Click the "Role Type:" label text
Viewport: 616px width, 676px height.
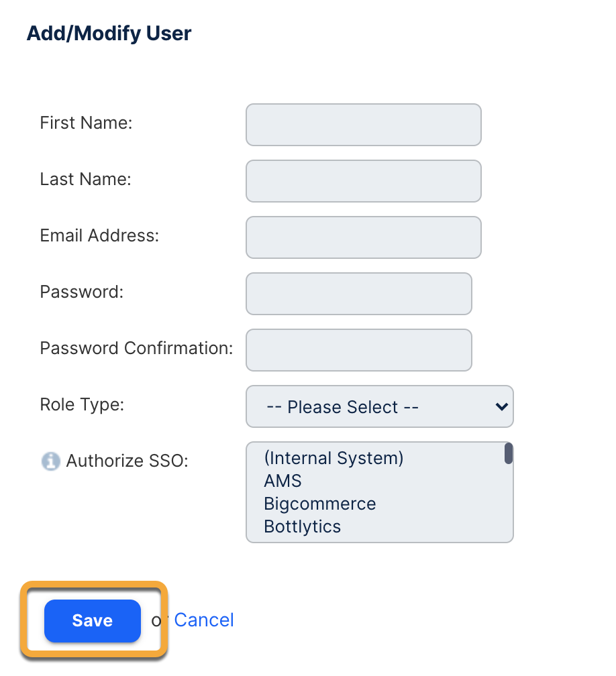tap(83, 404)
